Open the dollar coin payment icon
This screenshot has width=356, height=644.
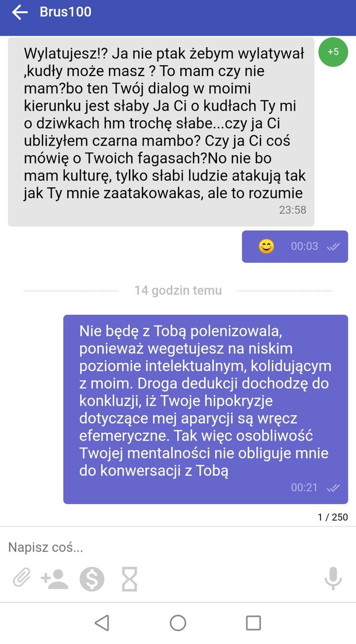point(92,579)
